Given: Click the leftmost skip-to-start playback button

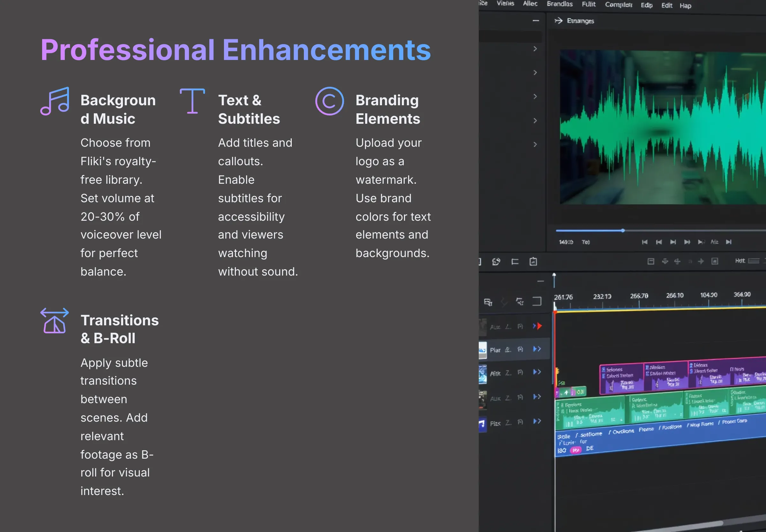Looking at the screenshot, I should 645,242.
